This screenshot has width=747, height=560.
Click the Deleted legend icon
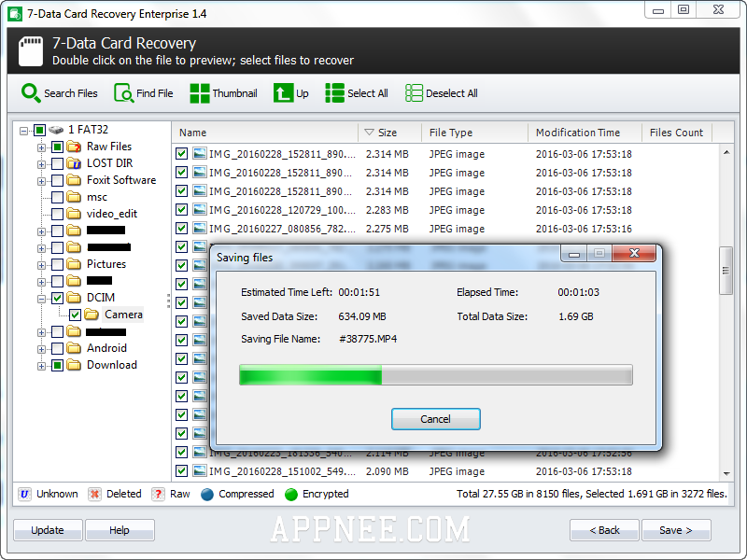pyautogui.click(x=95, y=494)
